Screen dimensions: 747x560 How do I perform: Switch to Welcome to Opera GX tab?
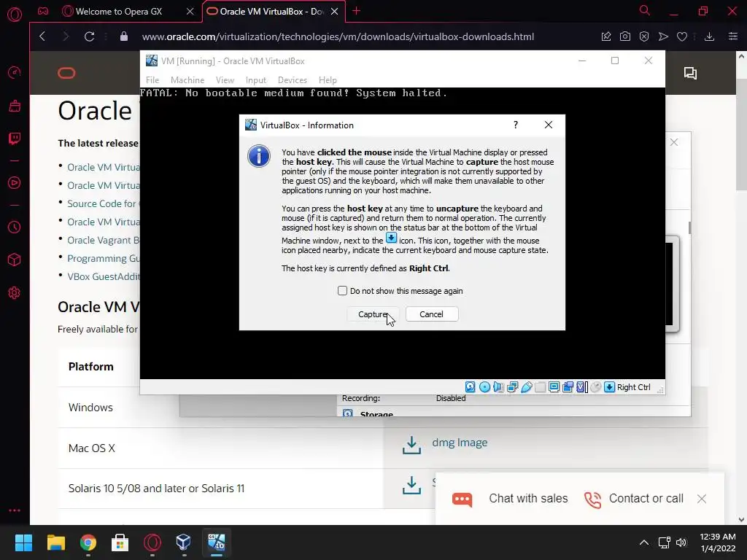[119, 12]
